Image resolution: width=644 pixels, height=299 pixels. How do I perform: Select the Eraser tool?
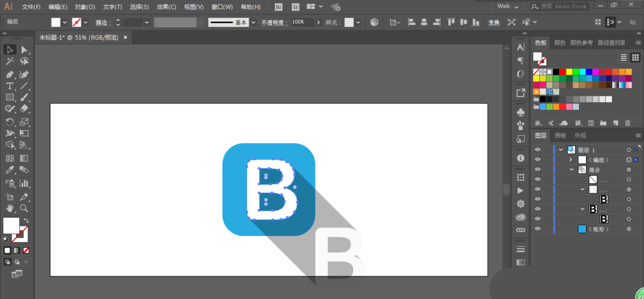point(24,108)
